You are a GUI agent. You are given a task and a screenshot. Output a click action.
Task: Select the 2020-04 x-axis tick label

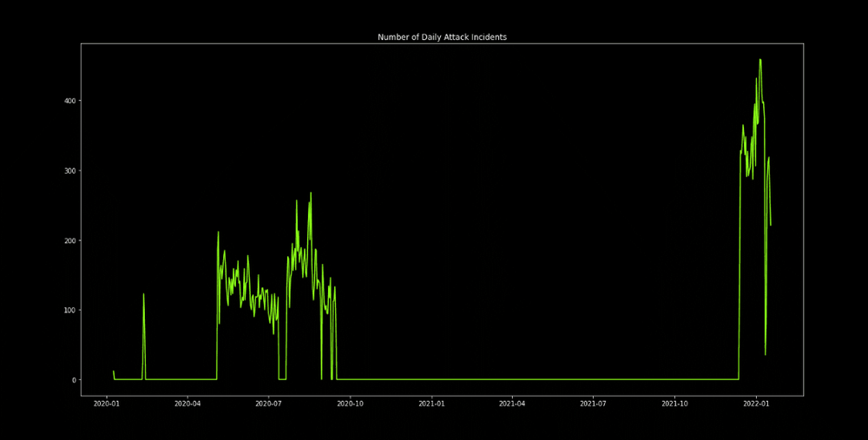click(187, 404)
